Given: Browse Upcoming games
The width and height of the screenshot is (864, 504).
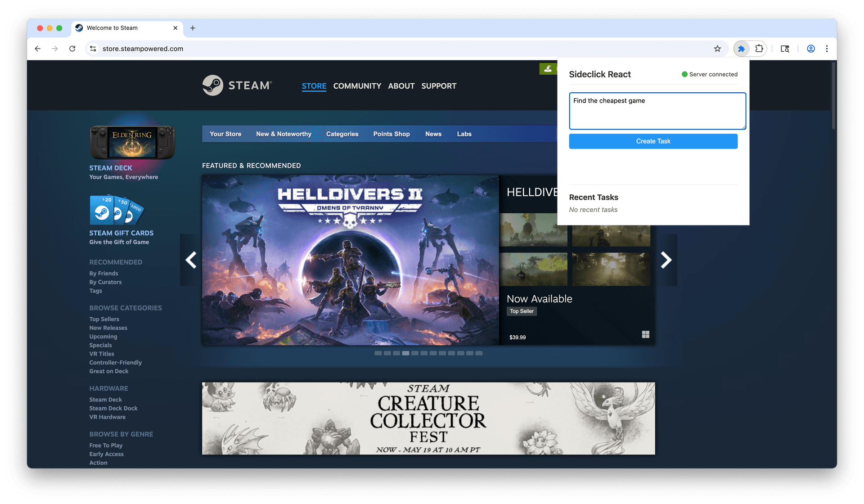Looking at the screenshot, I should [103, 337].
